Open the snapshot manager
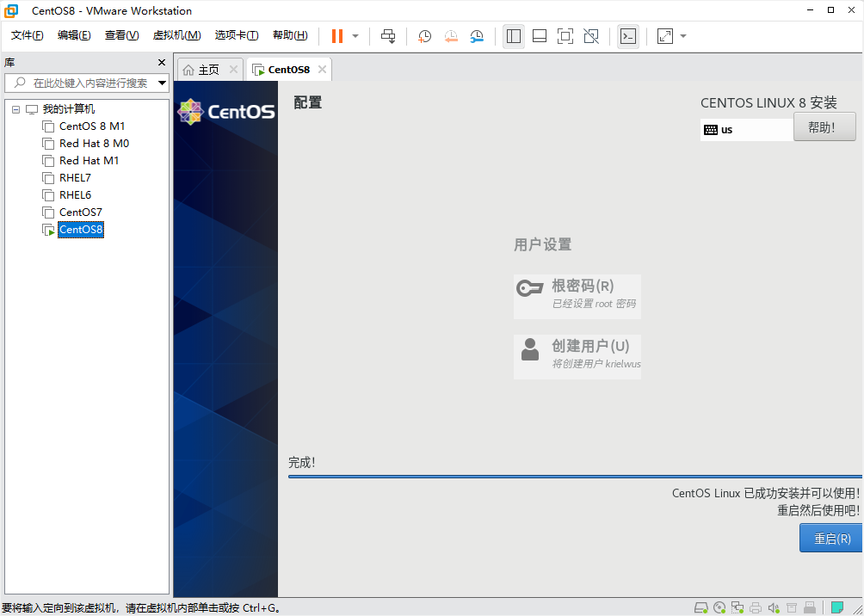This screenshot has height=616, width=864. coord(478,36)
